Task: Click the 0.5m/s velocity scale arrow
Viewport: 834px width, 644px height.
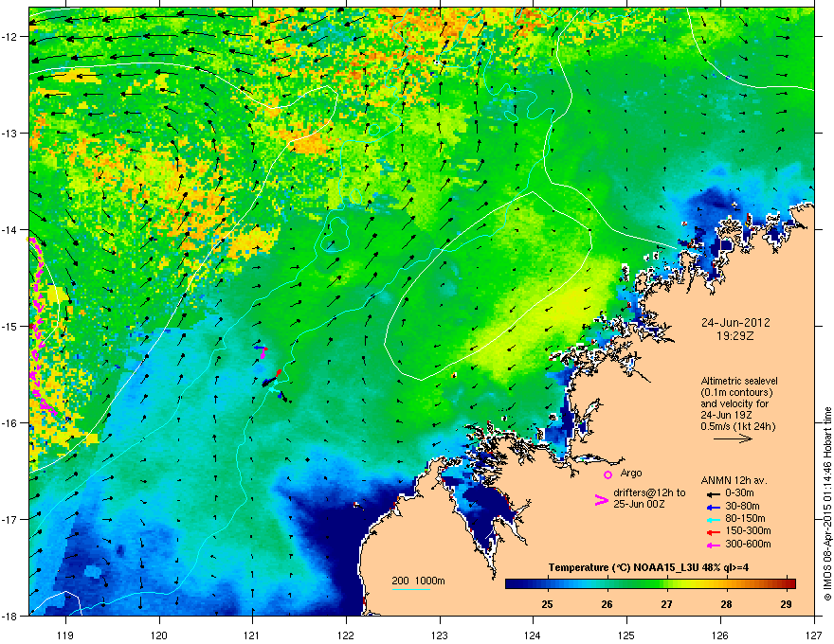Action: [733, 438]
